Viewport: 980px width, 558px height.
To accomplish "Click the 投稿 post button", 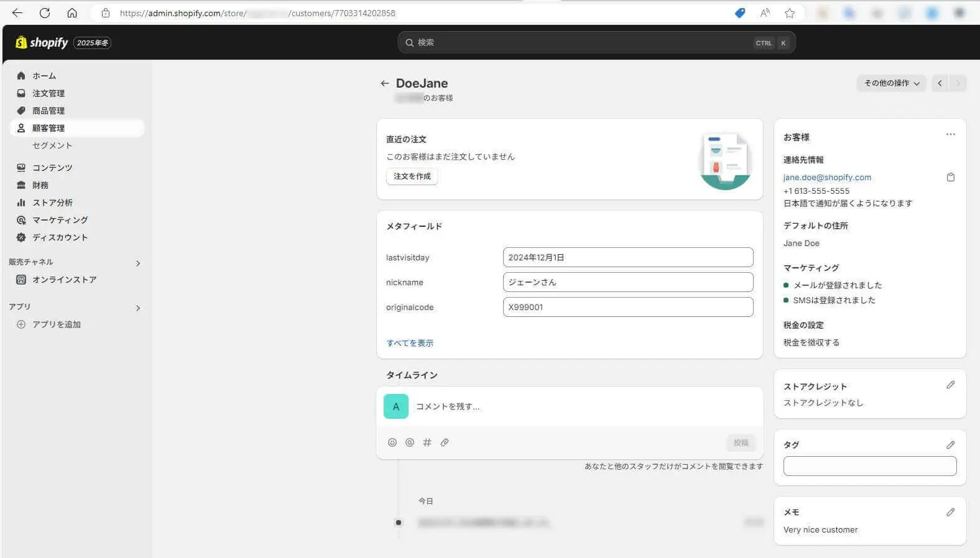I will (x=741, y=442).
